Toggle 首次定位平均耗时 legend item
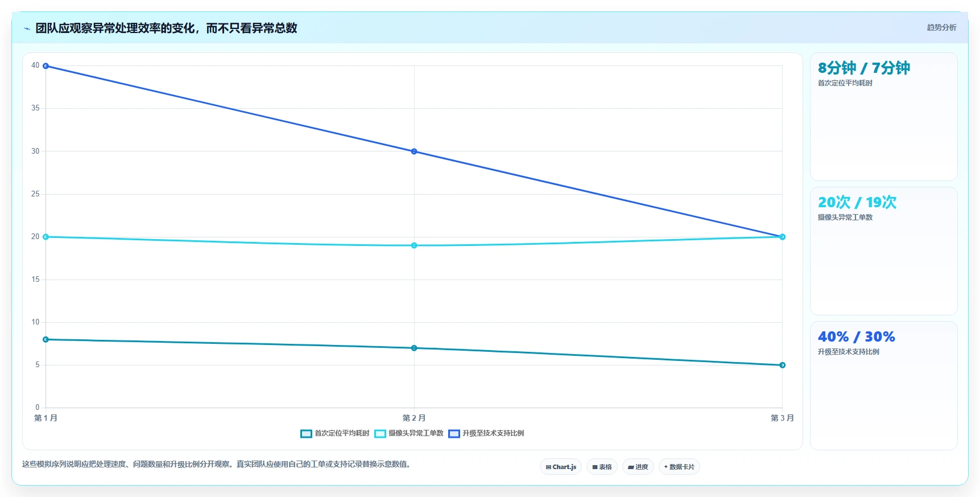980x497 pixels. tap(335, 433)
